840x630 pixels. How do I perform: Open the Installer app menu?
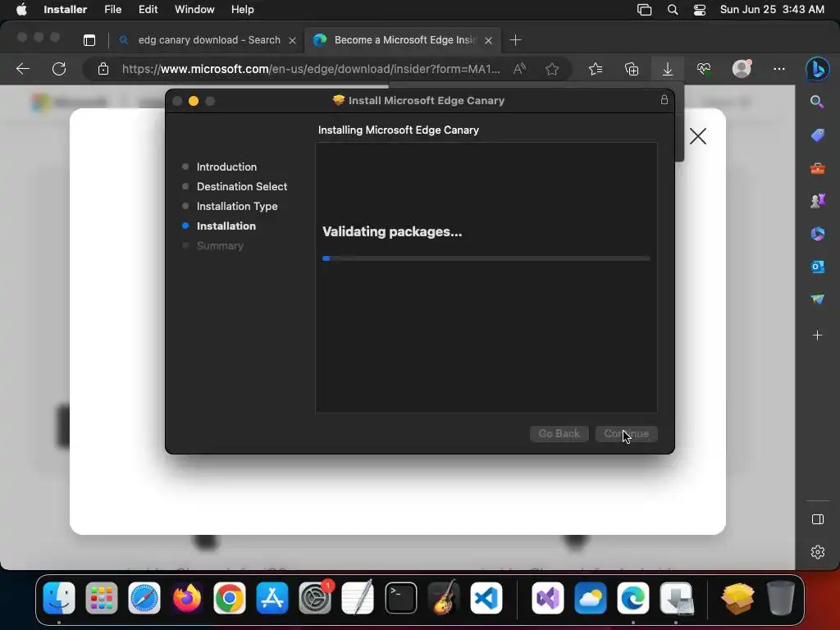pyautogui.click(x=66, y=10)
